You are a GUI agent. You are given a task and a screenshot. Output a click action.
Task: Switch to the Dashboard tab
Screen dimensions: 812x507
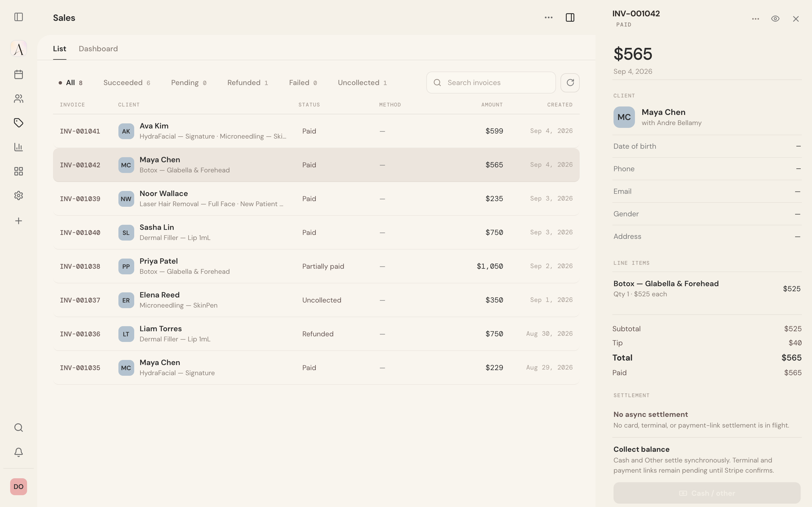point(98,49)
